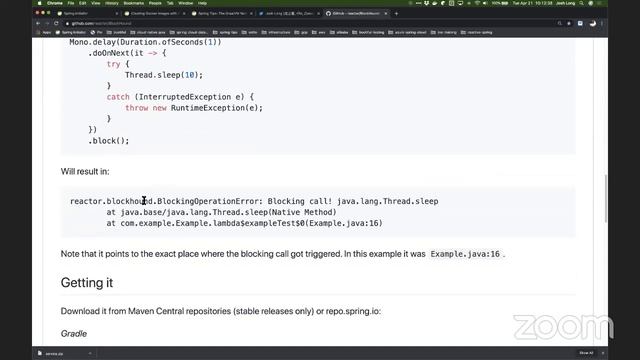The height and width of the screenshot is (360, 640).
Task: Open the File menu
Action: click(71, 3)
